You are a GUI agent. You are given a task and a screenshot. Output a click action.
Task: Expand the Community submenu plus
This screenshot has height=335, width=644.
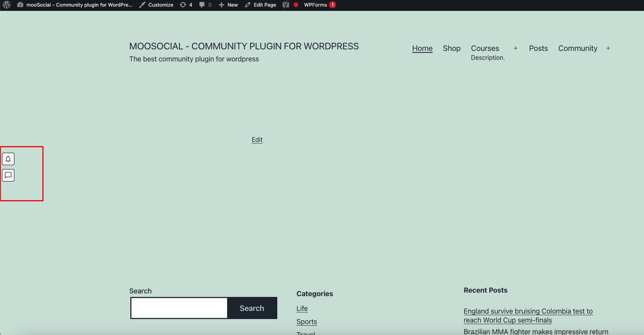coord(608,48)
